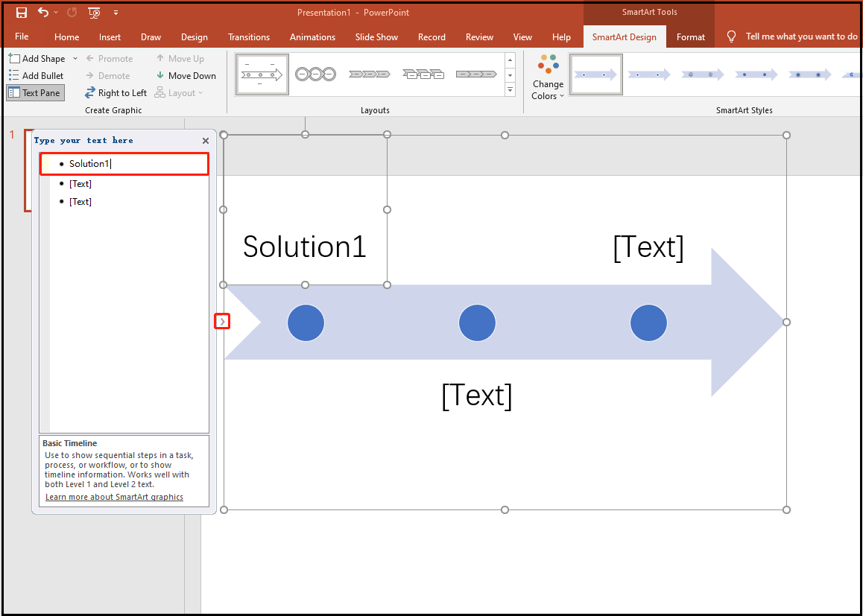Click Learn more about SmartArt graphics link
863x616 pixels.
113,497
